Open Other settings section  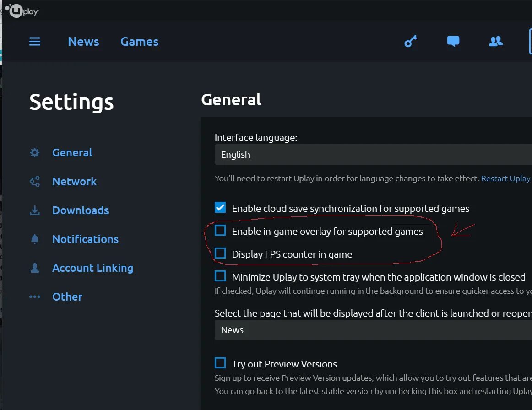pos(67,297)
